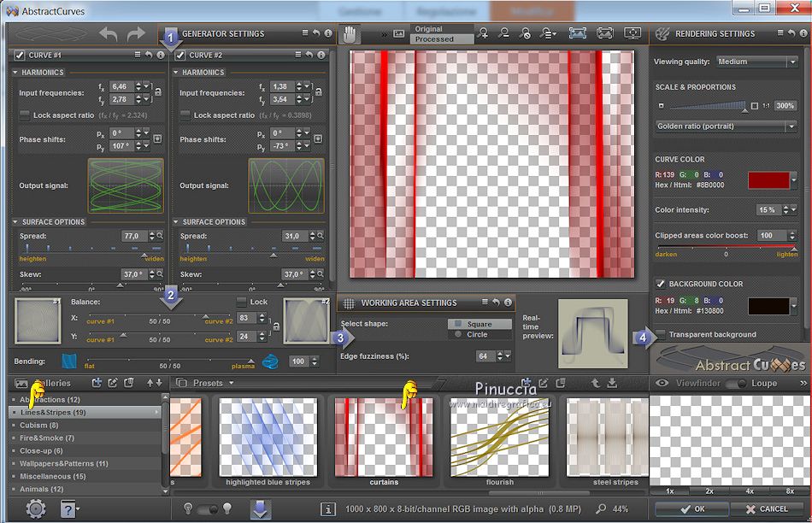Screen dimensions: 812x523
Task: Collapse Curve #1 Surface Options section
Action: 15,221
